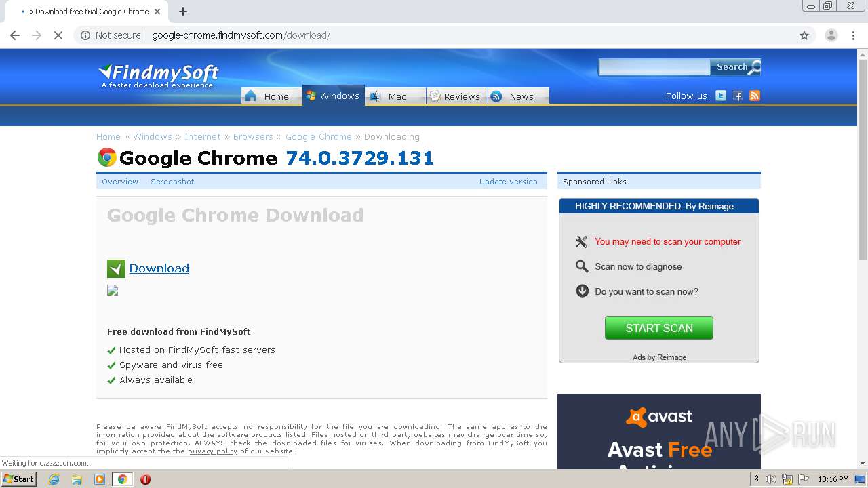Close the 'Download free trial Google Chrome' tab
Screen dimensions: 868x488
157,12
